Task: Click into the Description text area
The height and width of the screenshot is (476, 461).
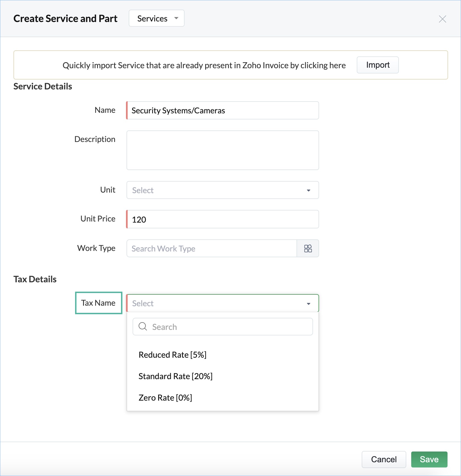Action: pos(223,150)
